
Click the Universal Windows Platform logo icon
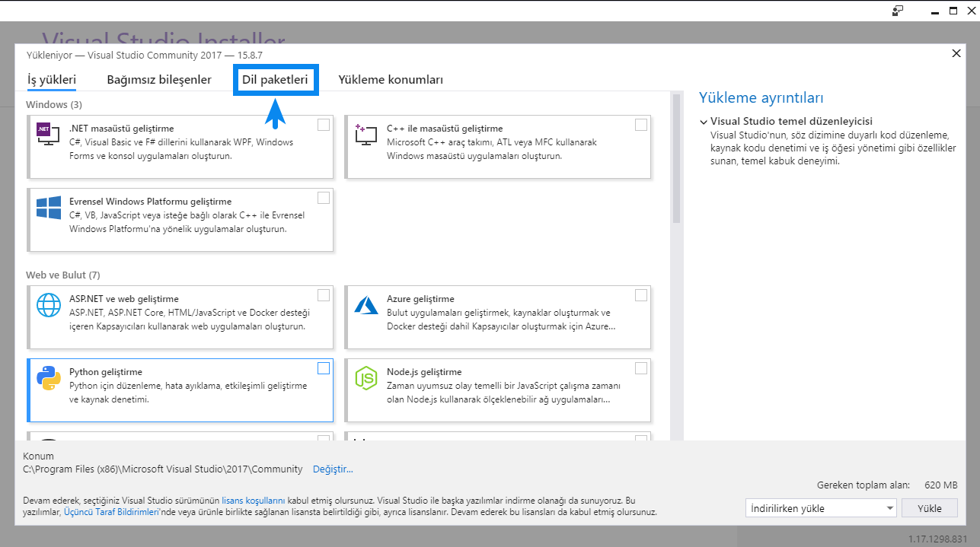[x=49, y=207]
